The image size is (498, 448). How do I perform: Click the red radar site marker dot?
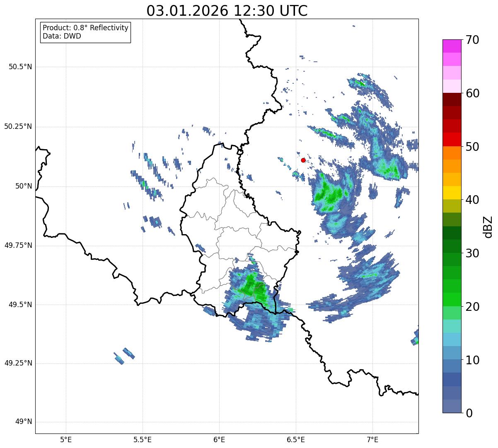(303, 160)
